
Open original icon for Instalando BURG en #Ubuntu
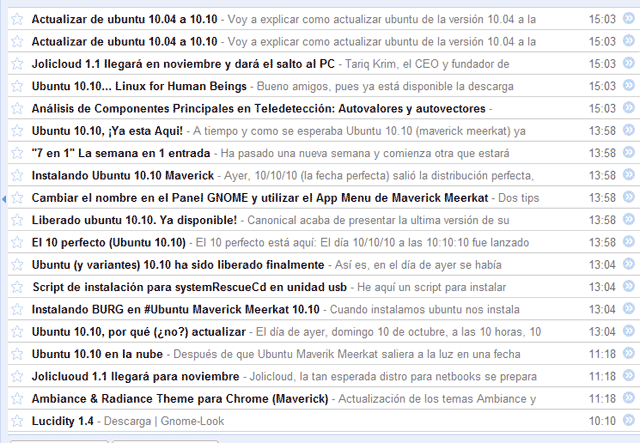tap(629, 308)
